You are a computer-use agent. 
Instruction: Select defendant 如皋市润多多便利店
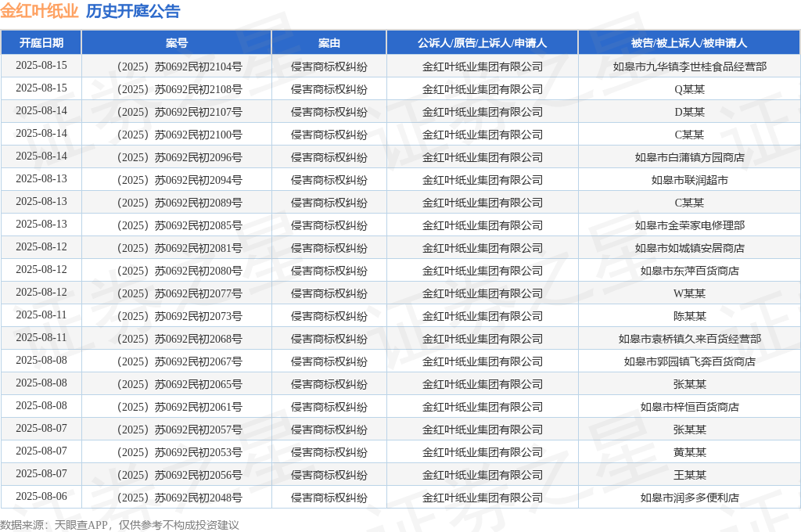(x=690, y=498)
